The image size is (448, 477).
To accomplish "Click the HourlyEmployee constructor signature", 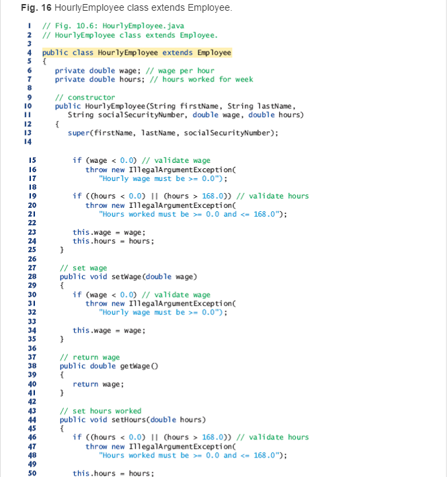I will point(175,106).
